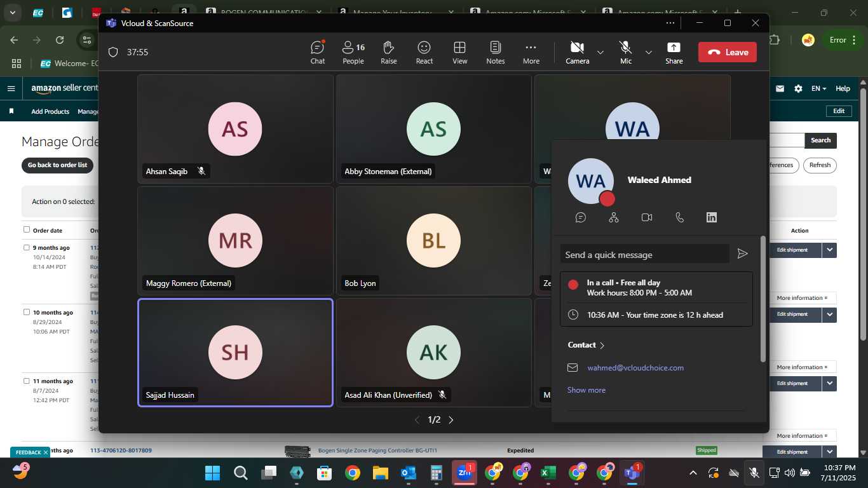Reload the Chrome page
868x488 pixels.
click(60, 40)
